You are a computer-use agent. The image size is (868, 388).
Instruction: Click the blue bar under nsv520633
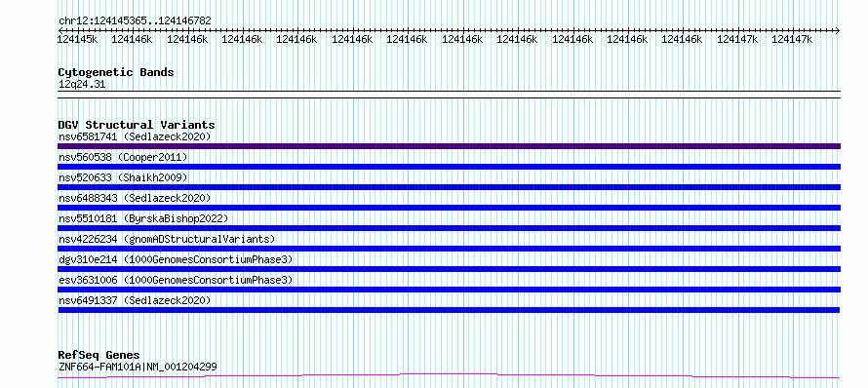449,187
